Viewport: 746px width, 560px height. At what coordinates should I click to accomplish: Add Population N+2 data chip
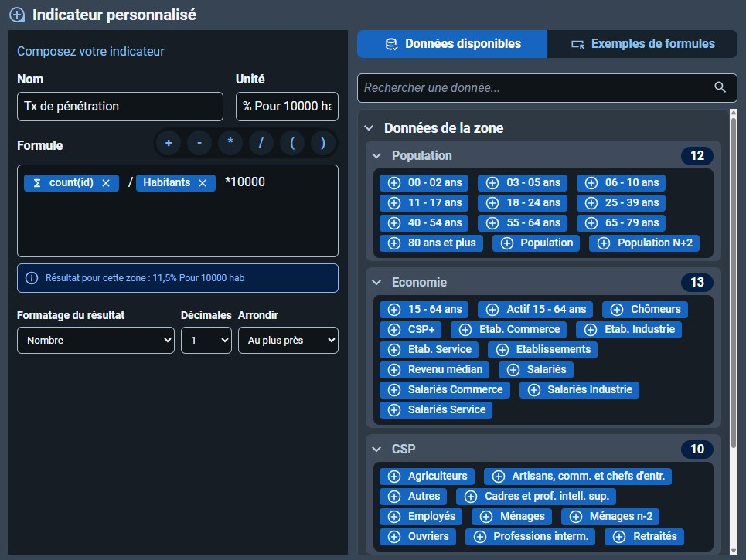(x=644, y=243)
